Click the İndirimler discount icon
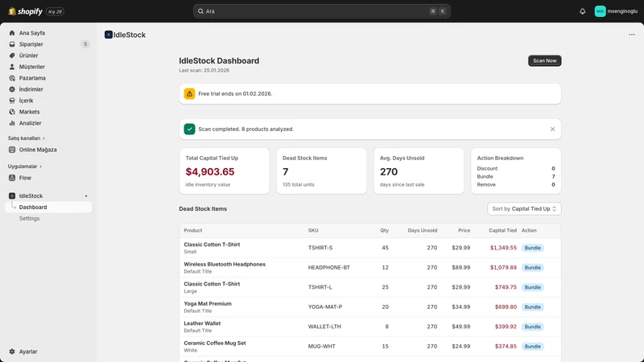The height and width of the screenshot is (362, 644). (x=12, y=89)
